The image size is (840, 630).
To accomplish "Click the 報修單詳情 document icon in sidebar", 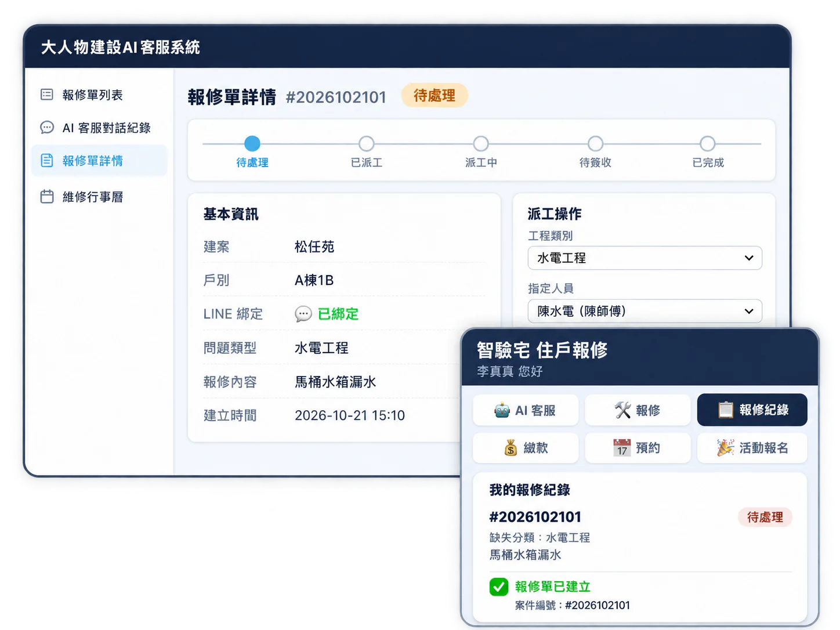I will [x=47, y=161].
